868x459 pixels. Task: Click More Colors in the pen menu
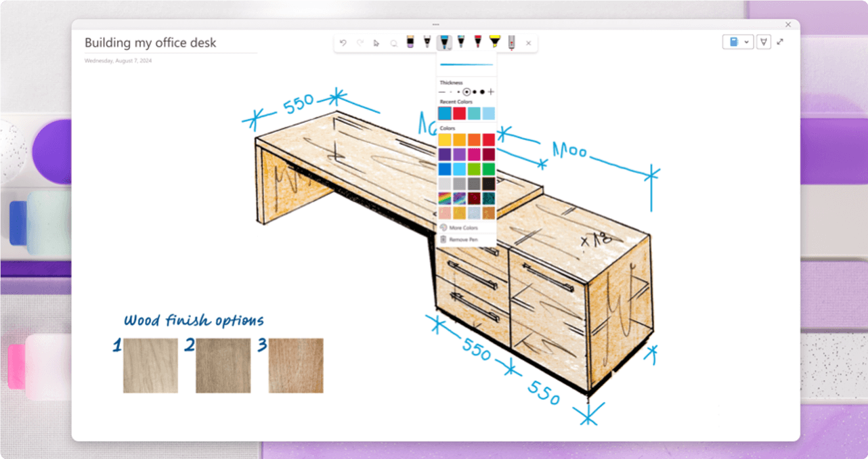coord(463,228)
